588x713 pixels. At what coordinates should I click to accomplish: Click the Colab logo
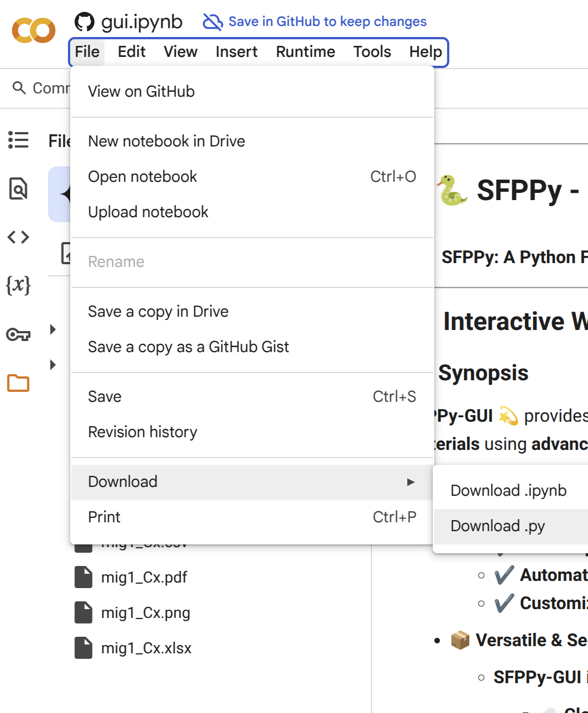[34, 30]
